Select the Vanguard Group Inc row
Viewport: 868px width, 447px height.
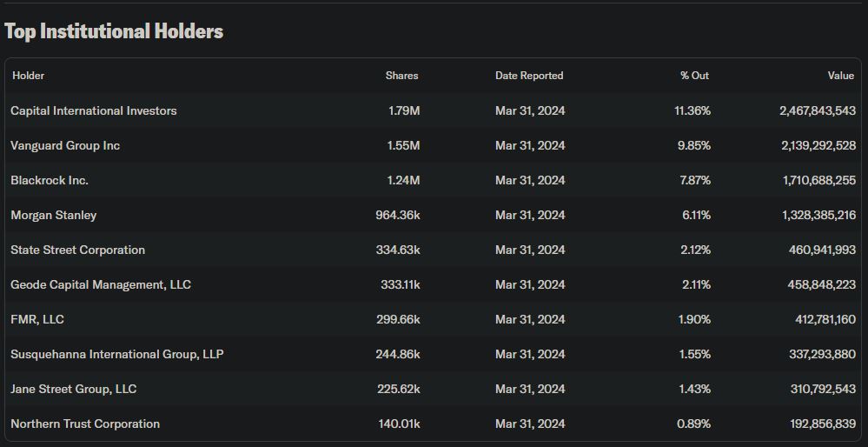65,145
